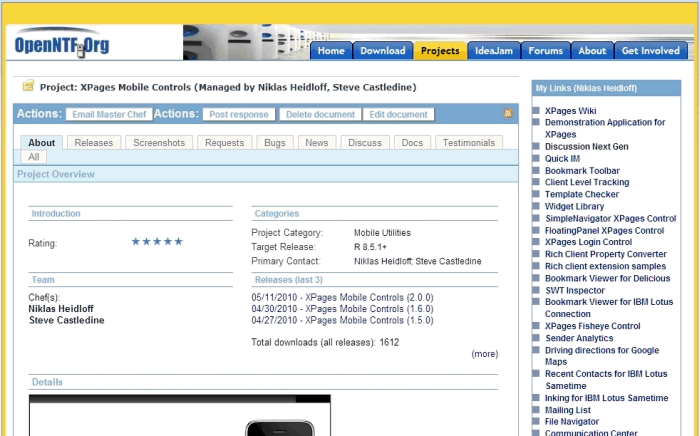
Task: Open the Client Level Tracking link
Action: [587, 182]
